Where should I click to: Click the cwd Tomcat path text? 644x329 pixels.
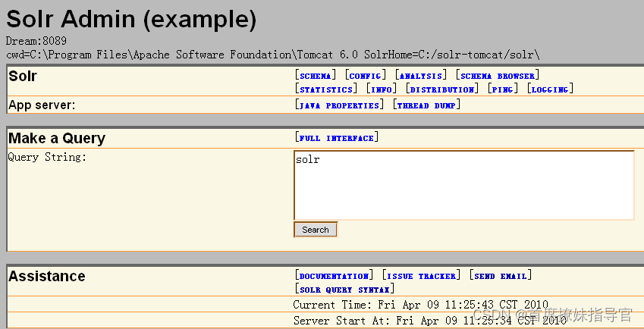pyautogui.click(x=273, y=55)
